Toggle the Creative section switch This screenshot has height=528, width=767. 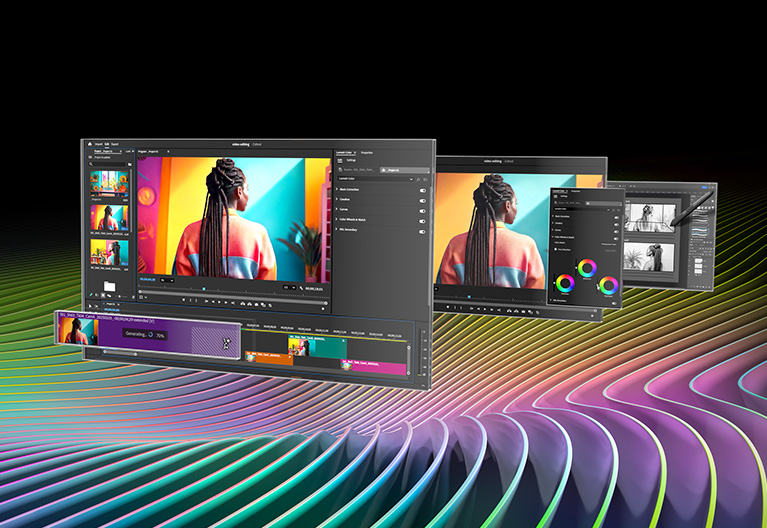click(x=422, y=200)
